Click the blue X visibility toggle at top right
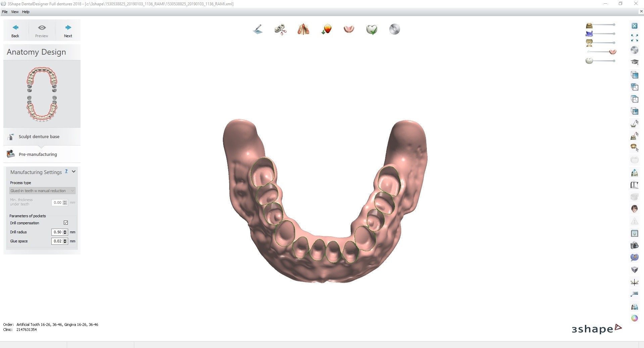644x348 pixels. tap(635, 25)
